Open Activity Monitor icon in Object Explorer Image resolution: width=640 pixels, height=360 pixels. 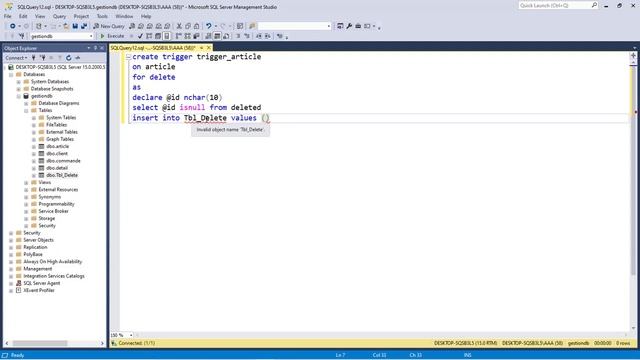pos(78,58)
